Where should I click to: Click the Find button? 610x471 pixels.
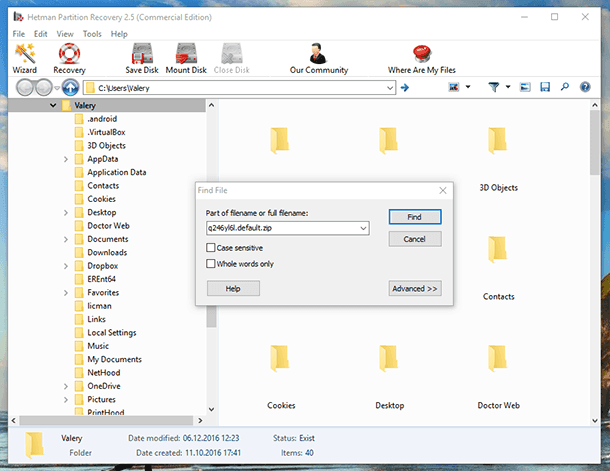coord(415,217)
